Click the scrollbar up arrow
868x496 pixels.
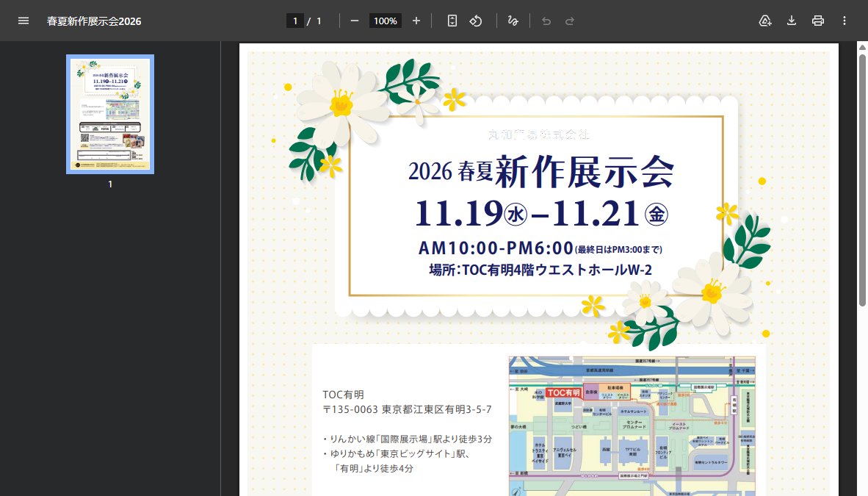(x=862, y=47)
